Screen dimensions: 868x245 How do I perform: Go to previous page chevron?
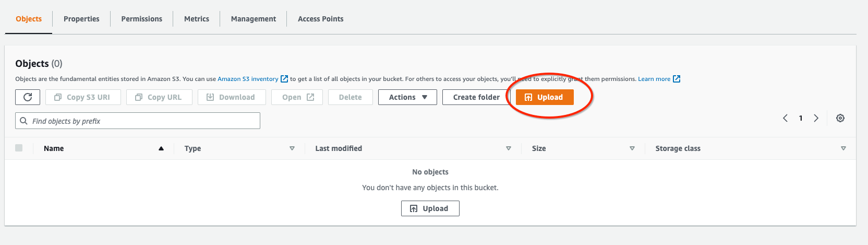(x=785, y=118)
